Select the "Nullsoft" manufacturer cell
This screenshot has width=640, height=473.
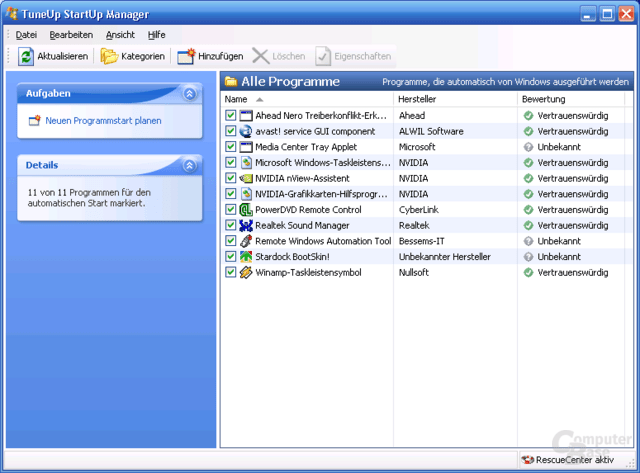413,273
